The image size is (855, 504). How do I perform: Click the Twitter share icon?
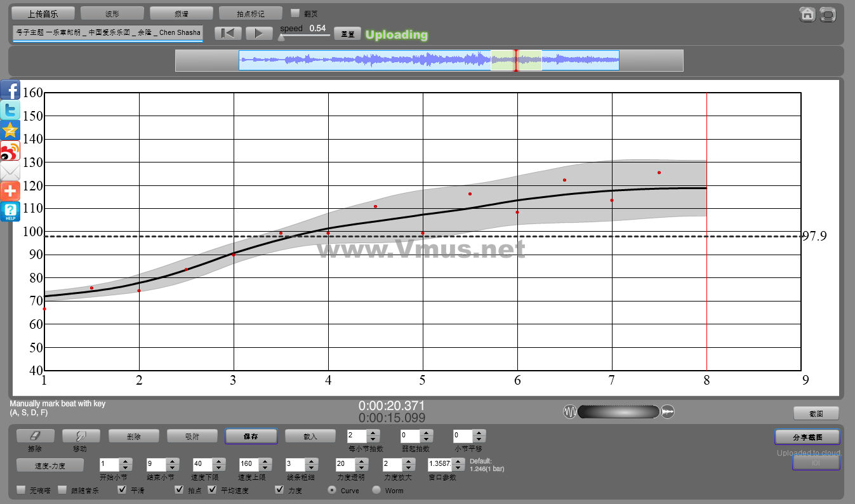coord(10,110)
